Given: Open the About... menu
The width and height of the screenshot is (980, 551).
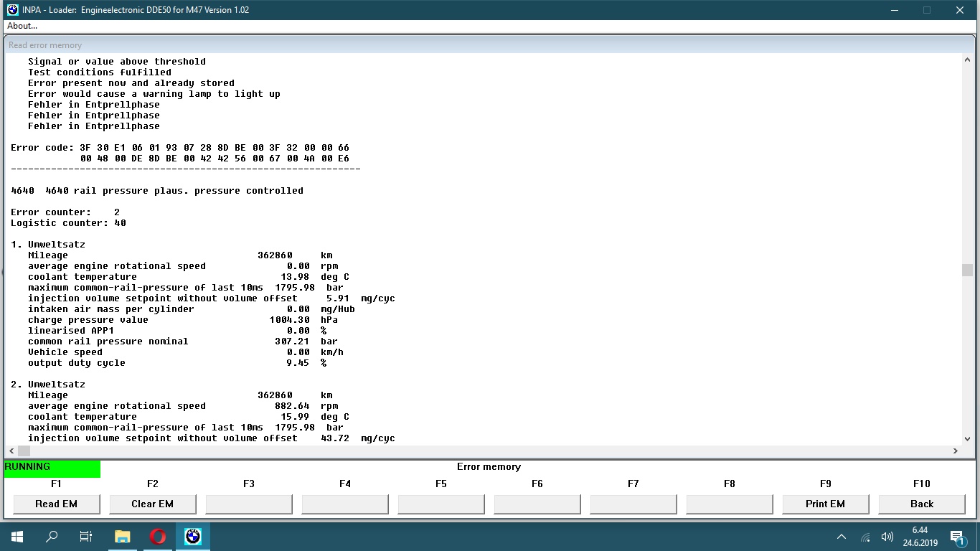Looking at the screenshot, I should (x=22, y=26).
